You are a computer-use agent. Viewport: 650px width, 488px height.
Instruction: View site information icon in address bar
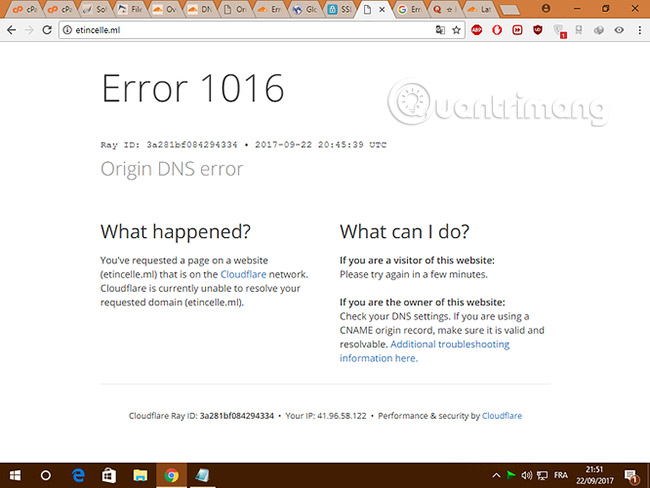coord(67,30)
